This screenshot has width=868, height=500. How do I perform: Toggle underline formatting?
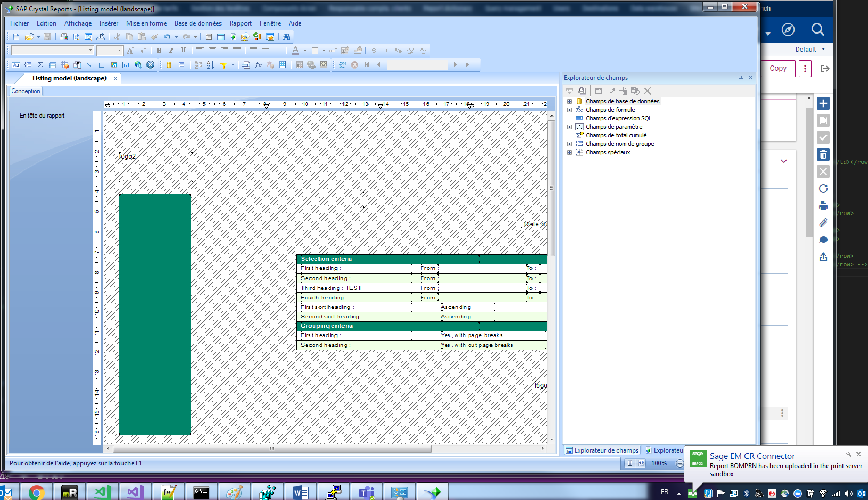click(184, 50)
